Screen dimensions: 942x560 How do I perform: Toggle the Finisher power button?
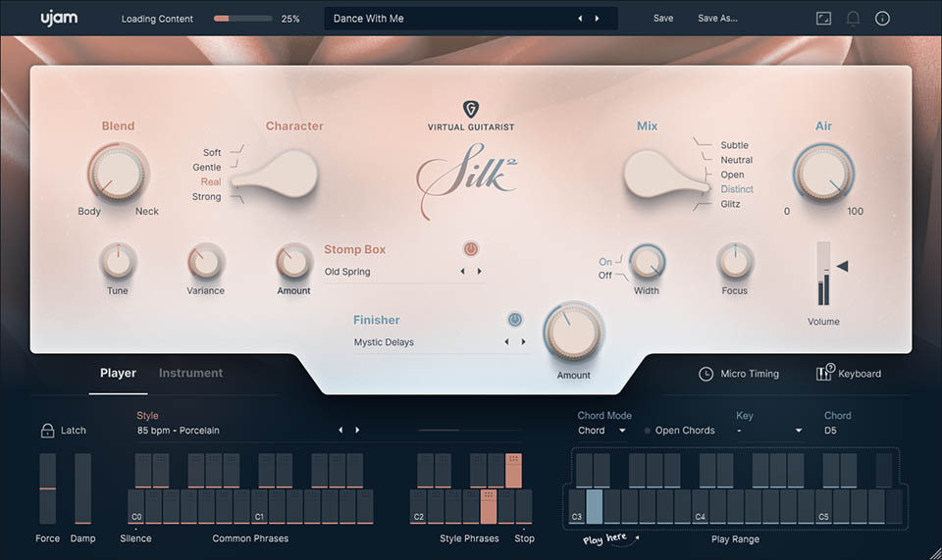(515, 320)
